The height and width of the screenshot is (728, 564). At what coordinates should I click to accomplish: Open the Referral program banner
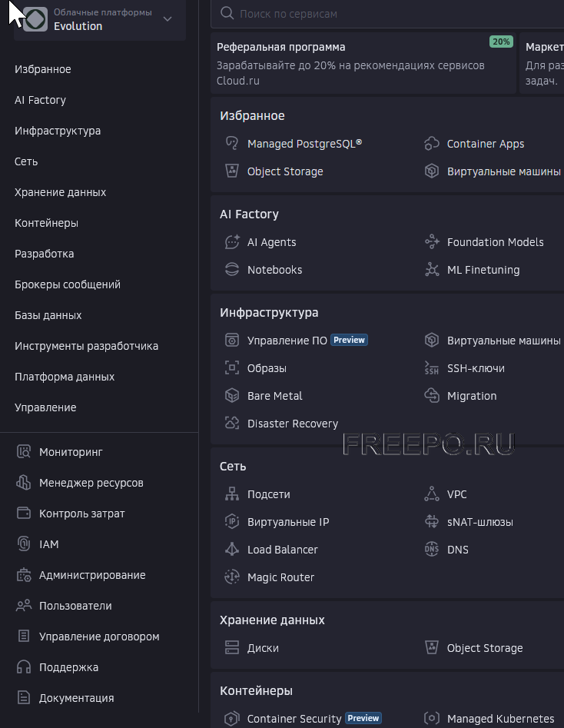[363, 63]
